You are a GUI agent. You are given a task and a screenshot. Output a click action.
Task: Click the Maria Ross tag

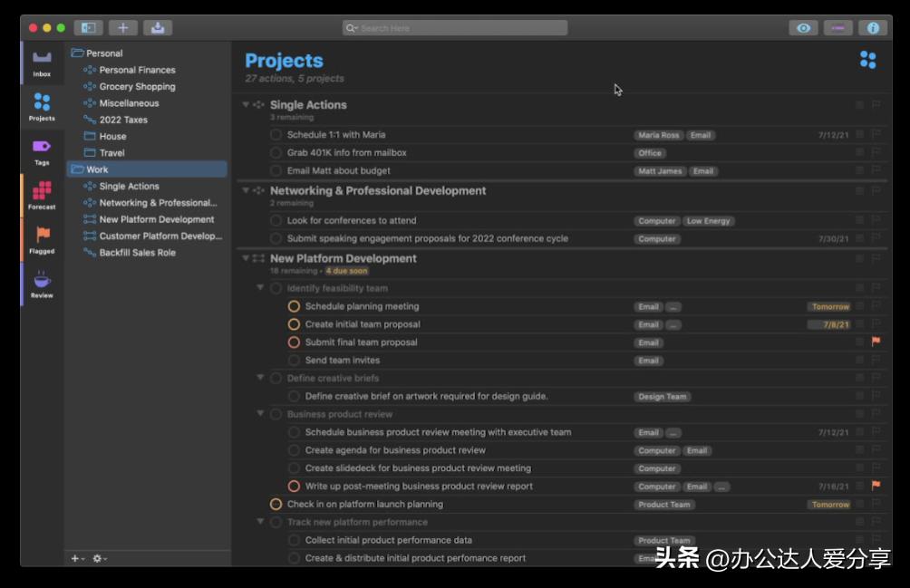[658, 135]
